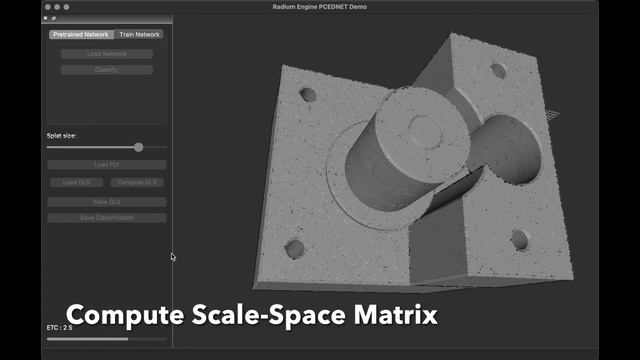Click the Compute GLS button
640x360 pixels.
coord(137,182)
